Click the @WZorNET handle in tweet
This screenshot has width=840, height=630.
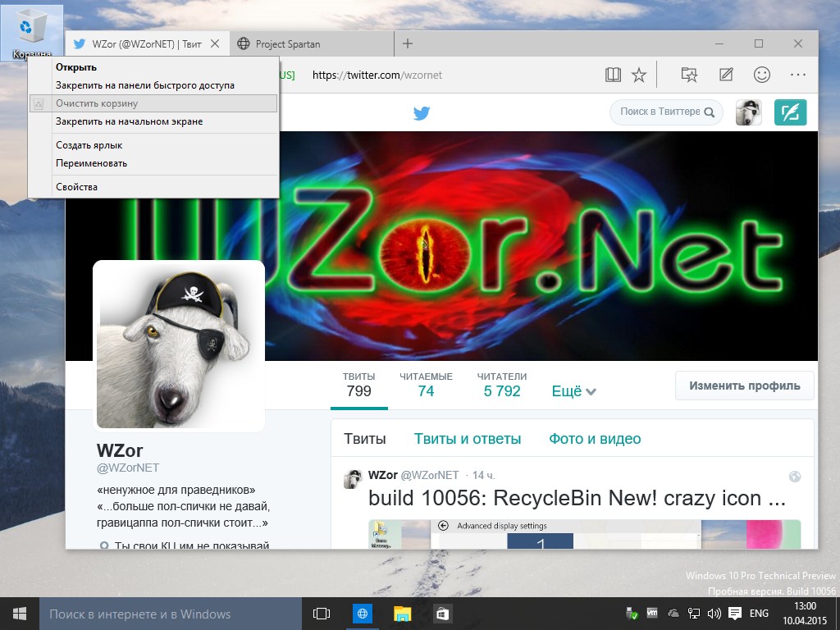click(430, 475)
